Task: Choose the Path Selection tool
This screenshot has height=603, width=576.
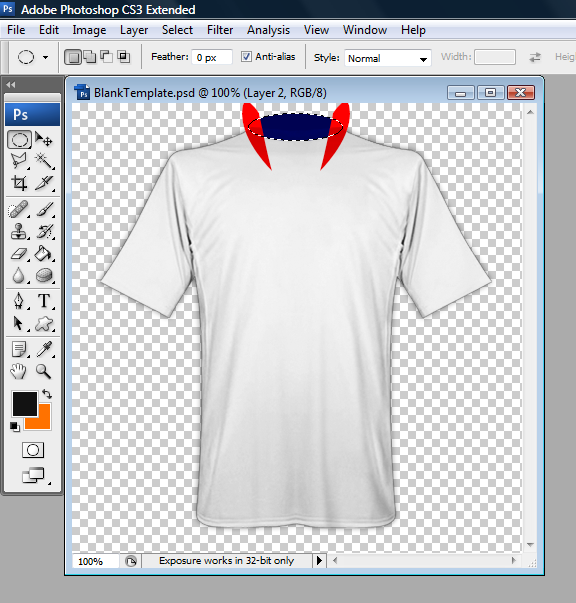Action: [19, 323]
